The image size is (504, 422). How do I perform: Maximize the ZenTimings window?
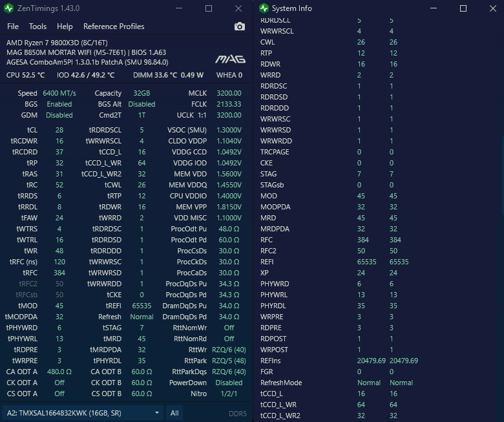pyautogui.click(x=209, y=8)
